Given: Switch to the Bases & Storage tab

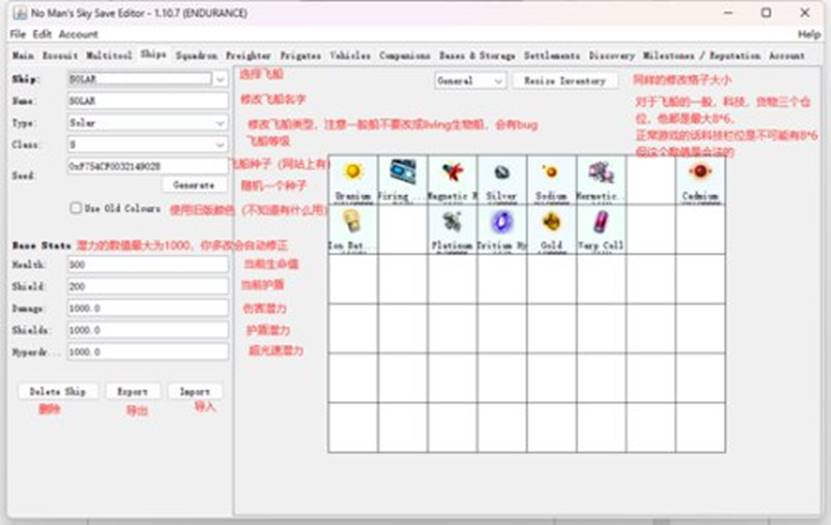Looking at the screenshot, I should point(477,56).
